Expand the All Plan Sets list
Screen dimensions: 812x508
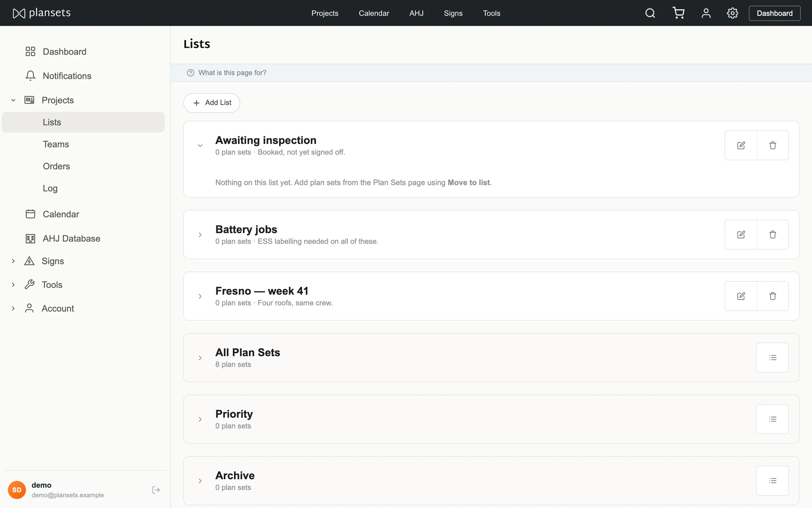(200, 358)
